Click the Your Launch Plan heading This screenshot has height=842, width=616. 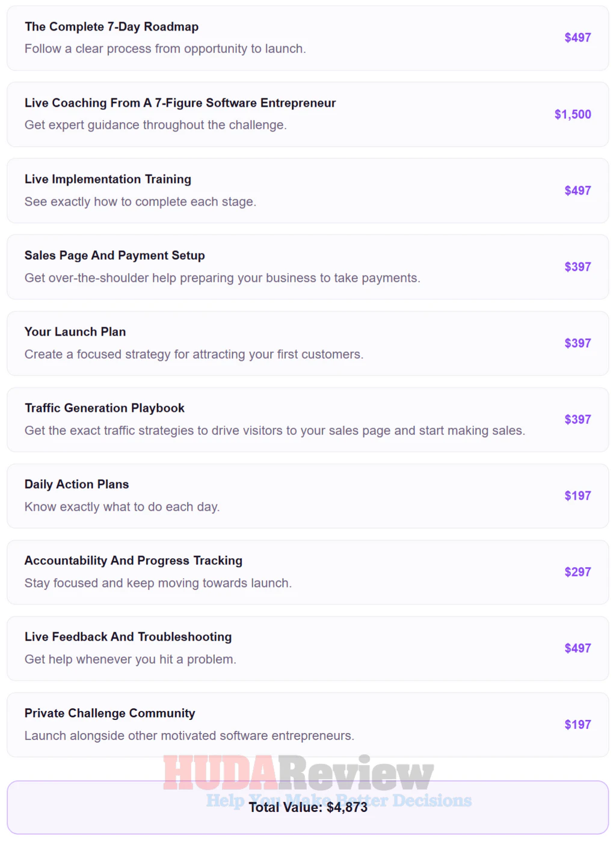point(75,332)
